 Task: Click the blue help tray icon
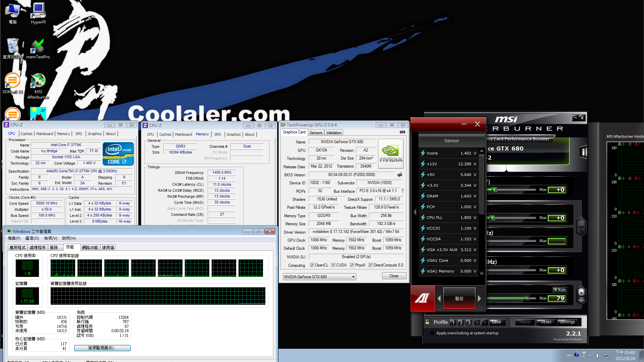tap(577, 355)
